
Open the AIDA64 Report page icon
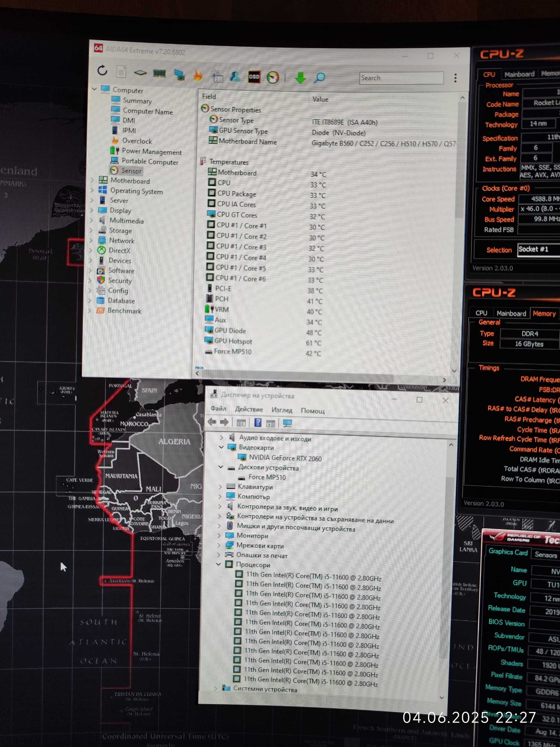(121, 72)
